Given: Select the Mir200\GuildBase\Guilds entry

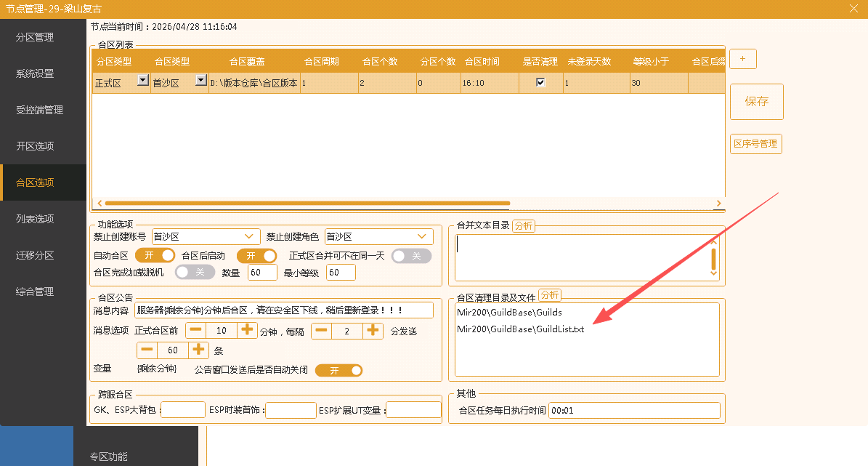Looking at the screenshot, I should 509,313.
